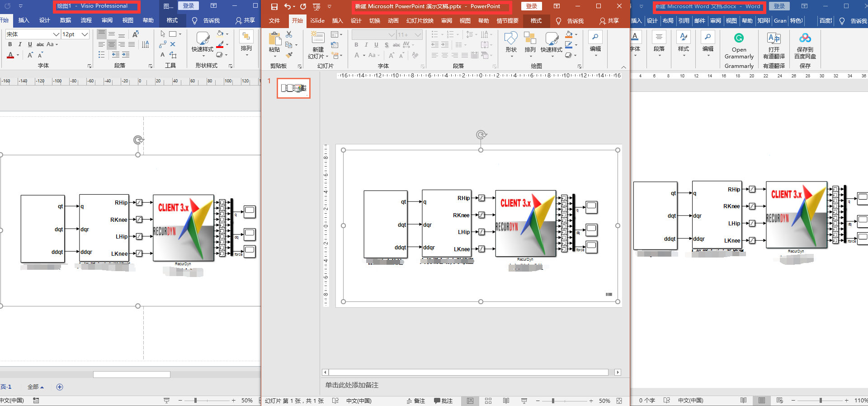This screenshot has width=868, height=406.
Task: Click the Visio pointer tool
Action: click(163, 34)
